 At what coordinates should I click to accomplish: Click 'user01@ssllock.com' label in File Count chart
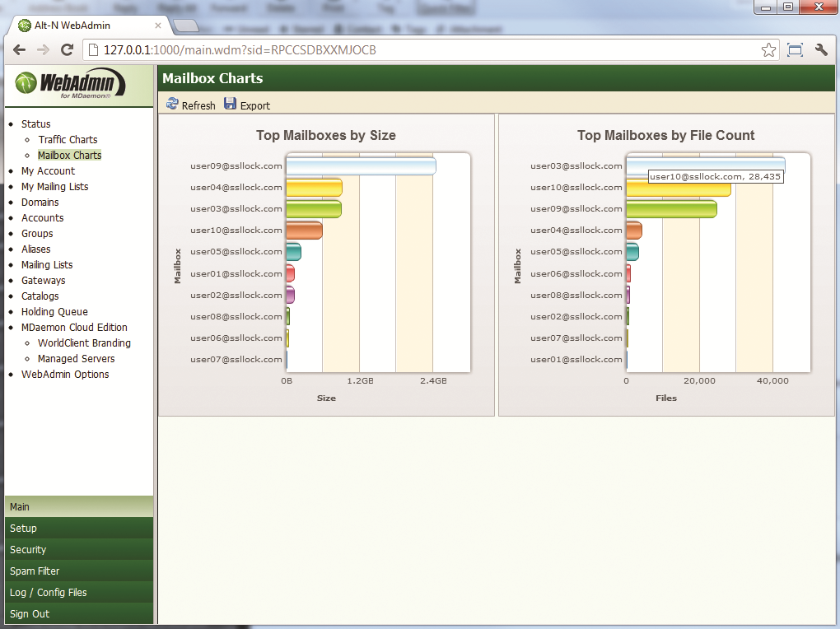click(576, 359)
